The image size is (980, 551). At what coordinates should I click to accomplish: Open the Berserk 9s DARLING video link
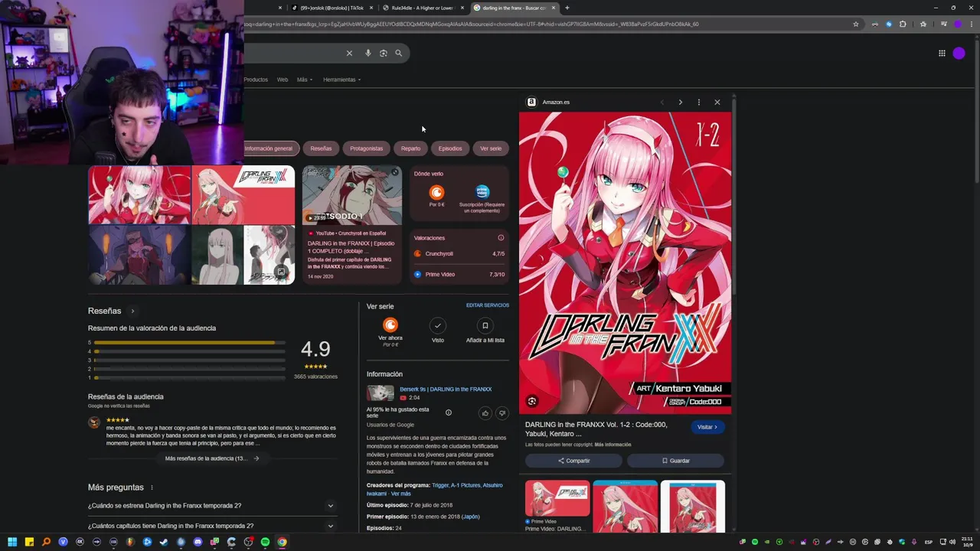click(x=446, y=389)
